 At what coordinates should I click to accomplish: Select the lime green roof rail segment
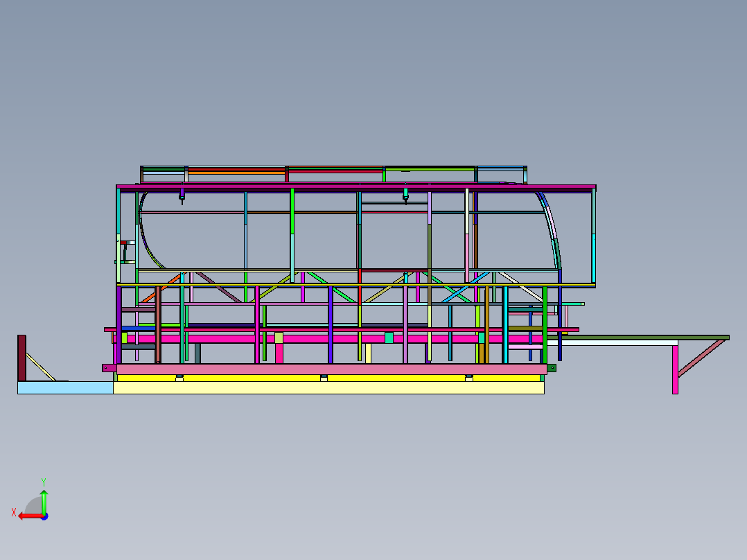[x=430, y=168]
